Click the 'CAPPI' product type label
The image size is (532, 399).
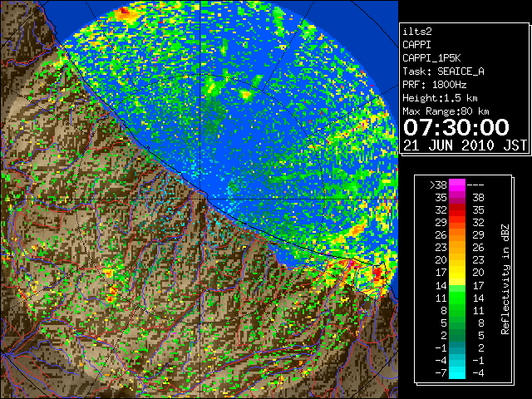tap(416, 45)
